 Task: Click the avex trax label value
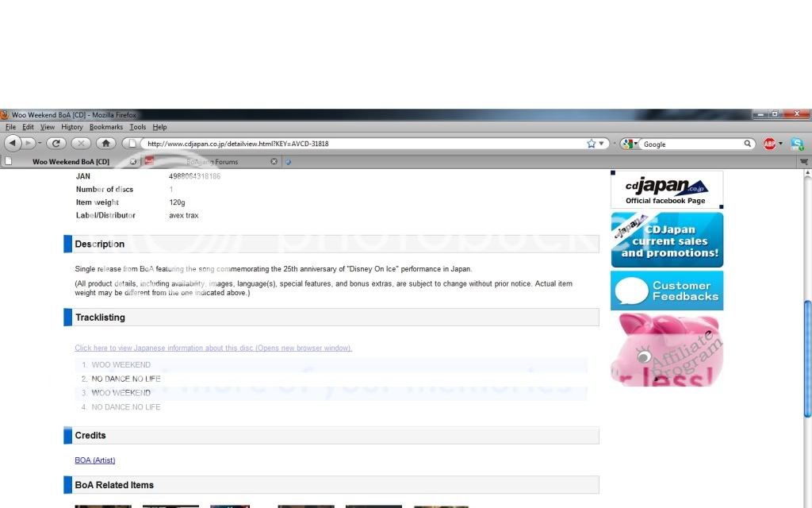tap(184, 215)
